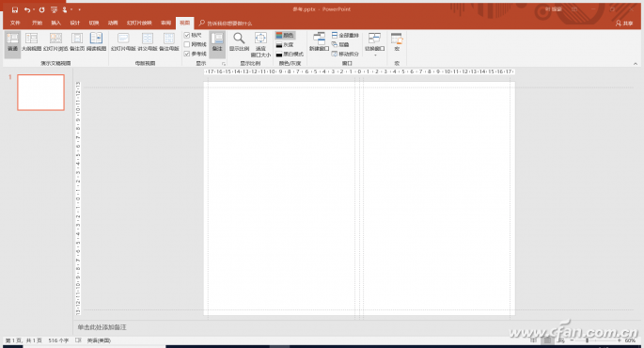This screenshot has height=348, width=644.
Task: Open Slide Master (幻灯片母版) view
Action: [x=123, y=42]
